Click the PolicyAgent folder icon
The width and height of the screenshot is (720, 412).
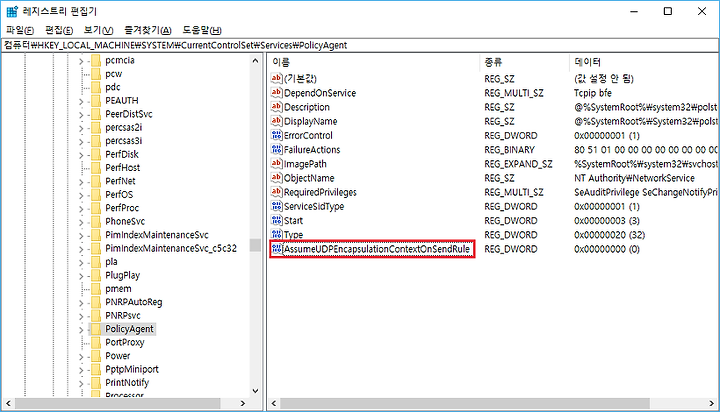pyautogui.click(x=96, y=329)
